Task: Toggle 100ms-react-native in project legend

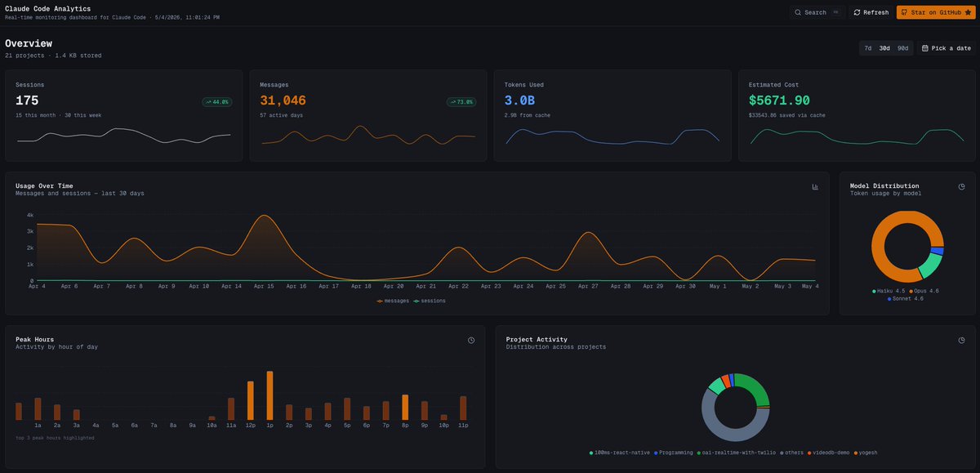Action: (620, 452)
